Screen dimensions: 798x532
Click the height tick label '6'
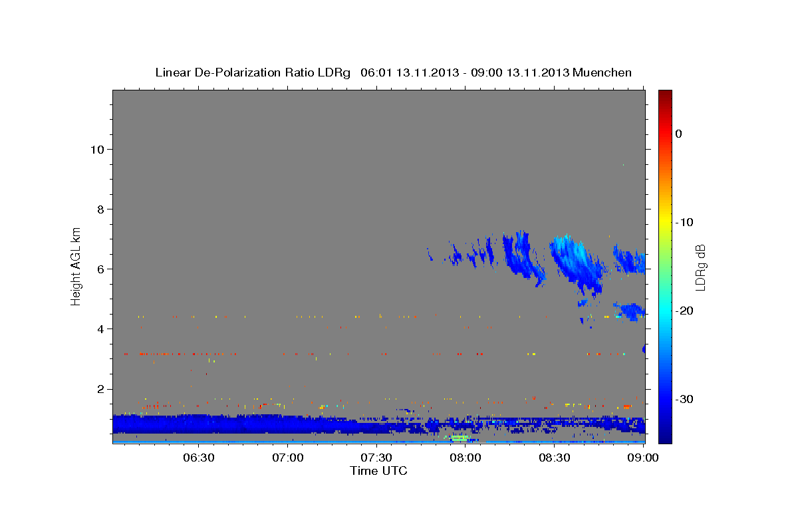(x=100, y=269)
